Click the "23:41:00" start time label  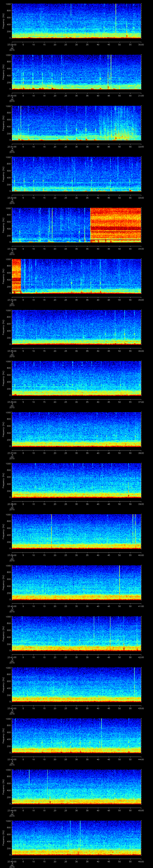coord(12,657)
